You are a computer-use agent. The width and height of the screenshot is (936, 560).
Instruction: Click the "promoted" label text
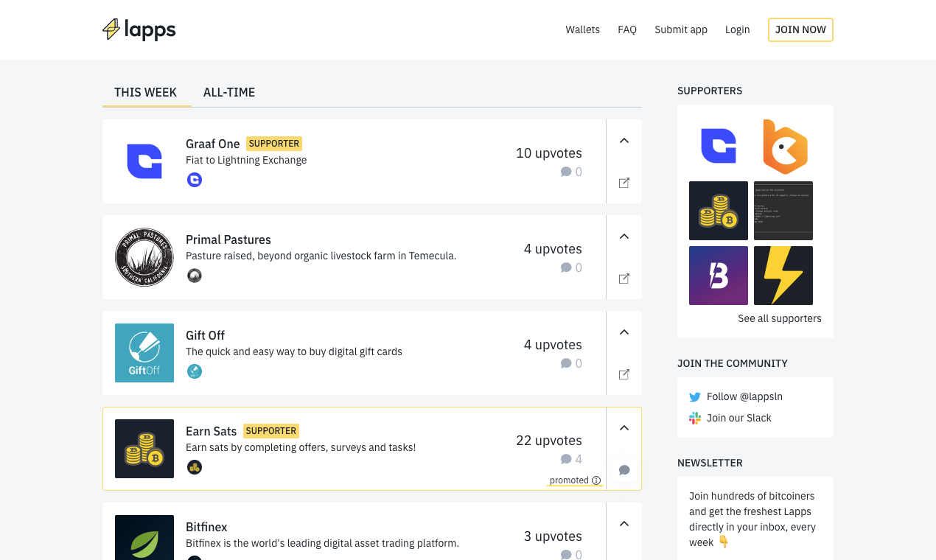click(x=569, y=480)
